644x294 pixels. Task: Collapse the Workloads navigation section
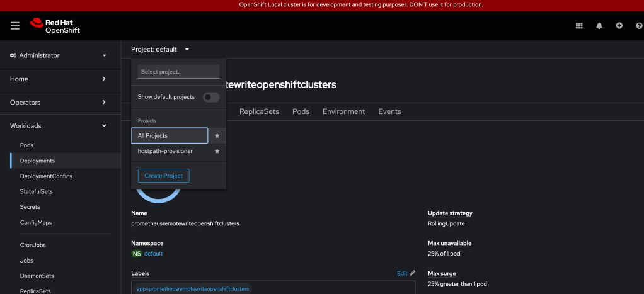(60, 126)
